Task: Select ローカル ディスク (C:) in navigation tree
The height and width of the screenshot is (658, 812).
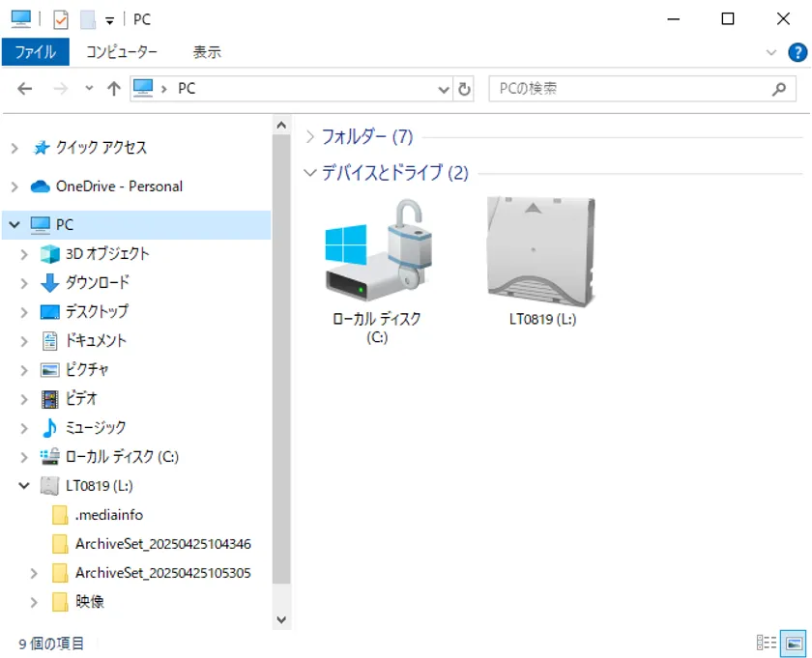Action: coord(122,457)
